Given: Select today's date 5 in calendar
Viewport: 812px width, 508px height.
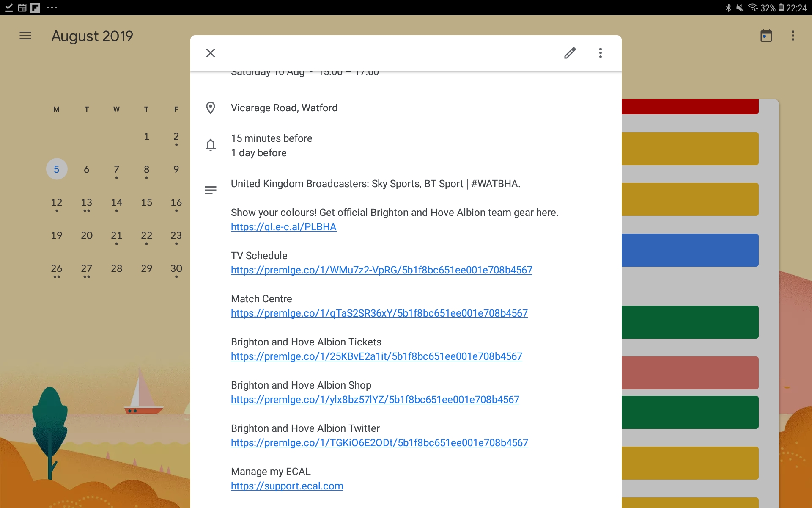Looking at the screenshot, I should click(56, 169).
